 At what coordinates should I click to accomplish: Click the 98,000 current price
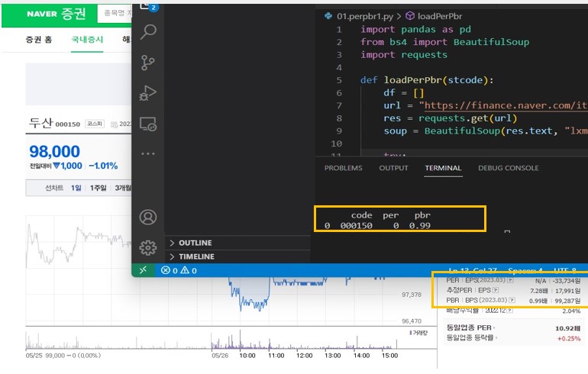coord(55,151)
